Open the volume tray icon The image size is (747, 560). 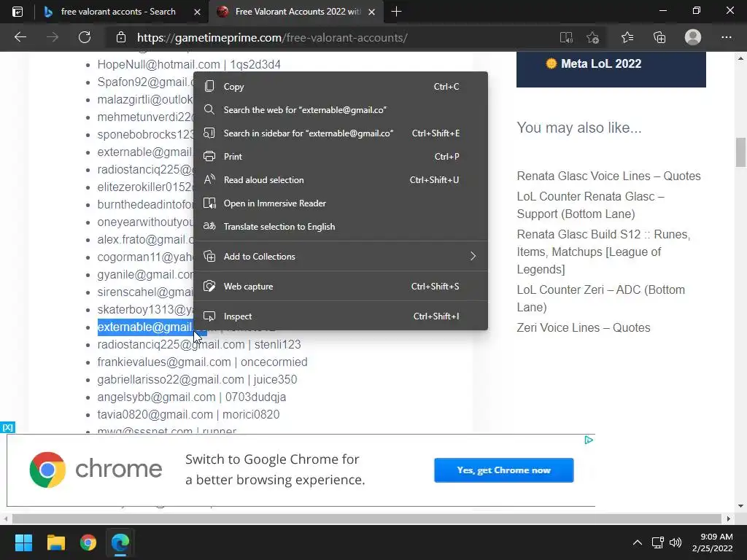pyautogui.click(x=675, y=542)
